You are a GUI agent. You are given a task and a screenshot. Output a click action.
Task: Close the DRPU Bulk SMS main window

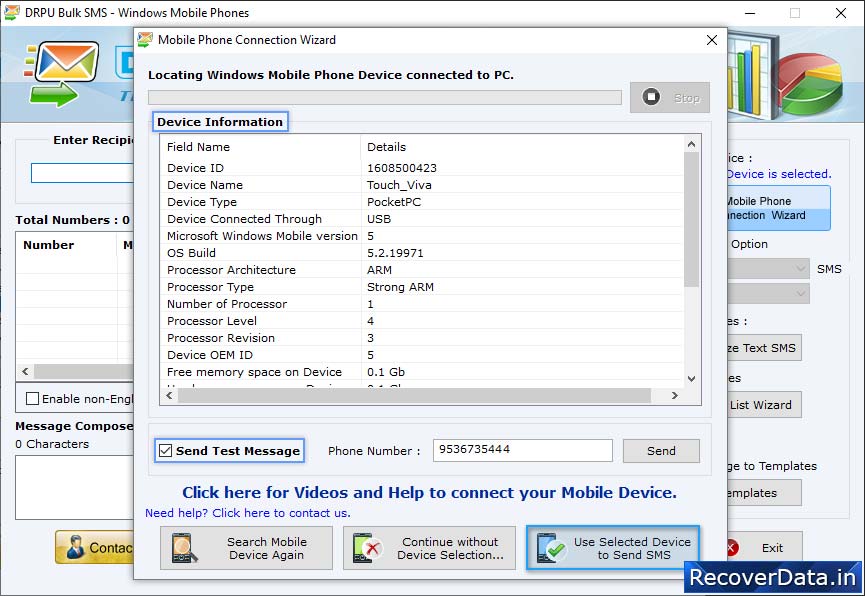pos(841,13)
